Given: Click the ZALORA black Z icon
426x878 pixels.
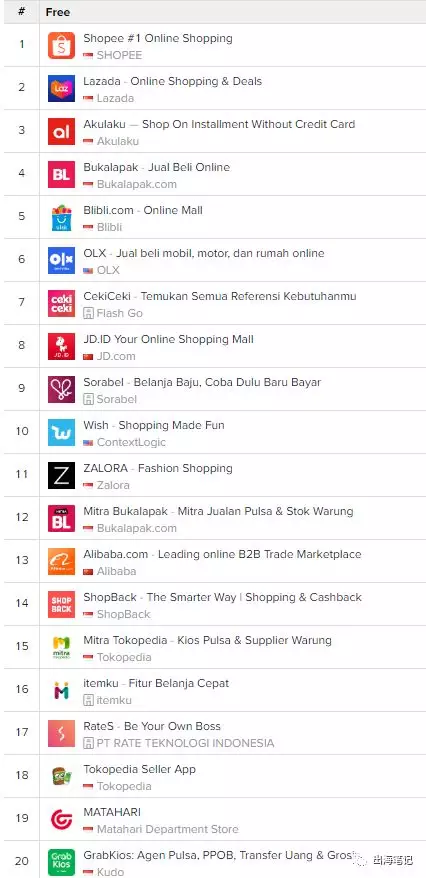Looking at the screenshot, I should [x=61, y=475].
